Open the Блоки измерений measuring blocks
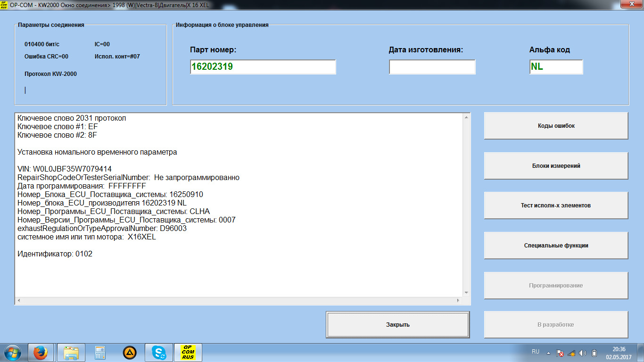The height and width of the screenshot is (362, 644). click(x=556, y=165)
